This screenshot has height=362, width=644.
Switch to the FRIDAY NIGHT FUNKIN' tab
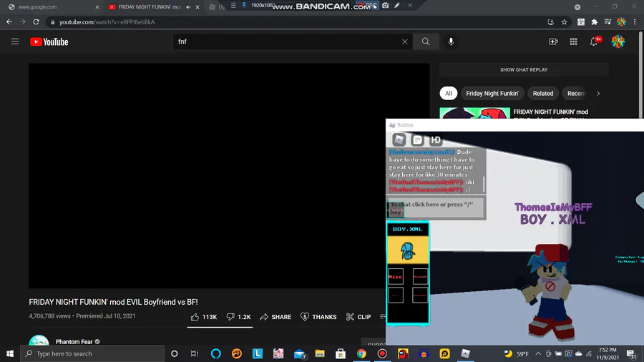(x=150, y=7)
